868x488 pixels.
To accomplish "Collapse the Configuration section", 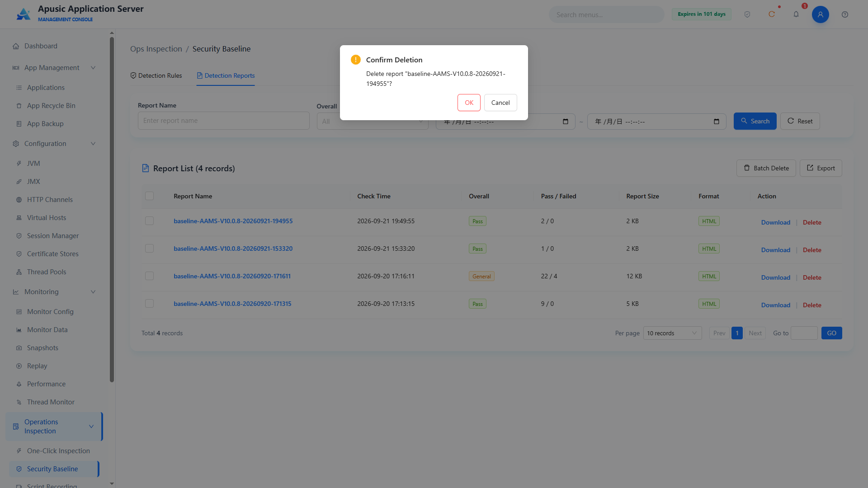I will click(x=93, y=144).
